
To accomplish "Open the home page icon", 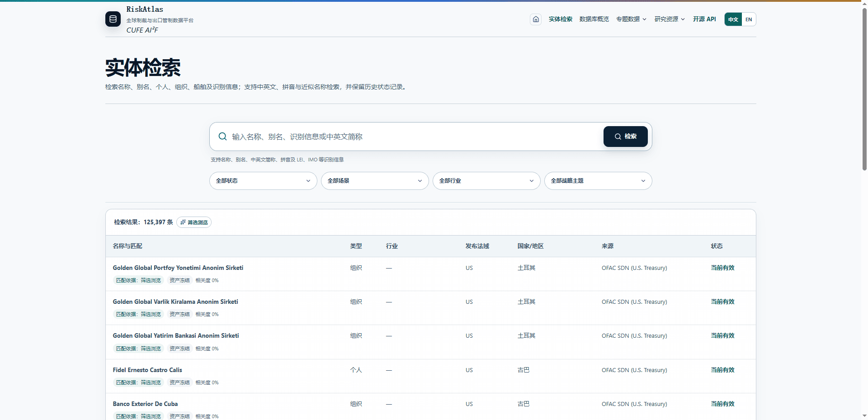I will [536, 19].
